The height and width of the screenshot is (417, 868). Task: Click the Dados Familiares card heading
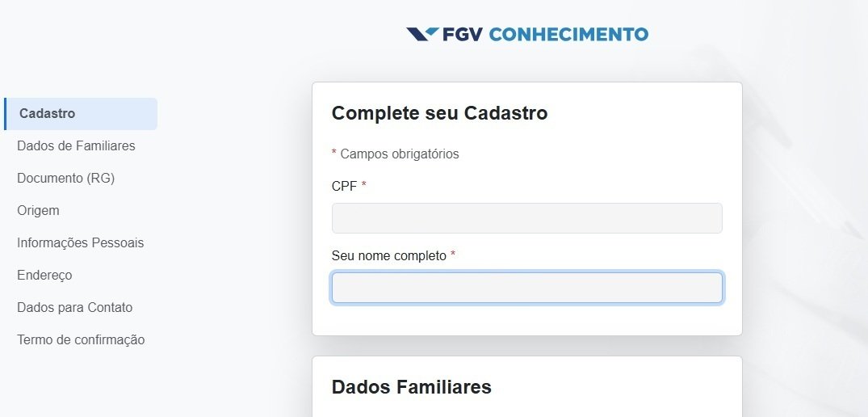(x=411, y=386)
